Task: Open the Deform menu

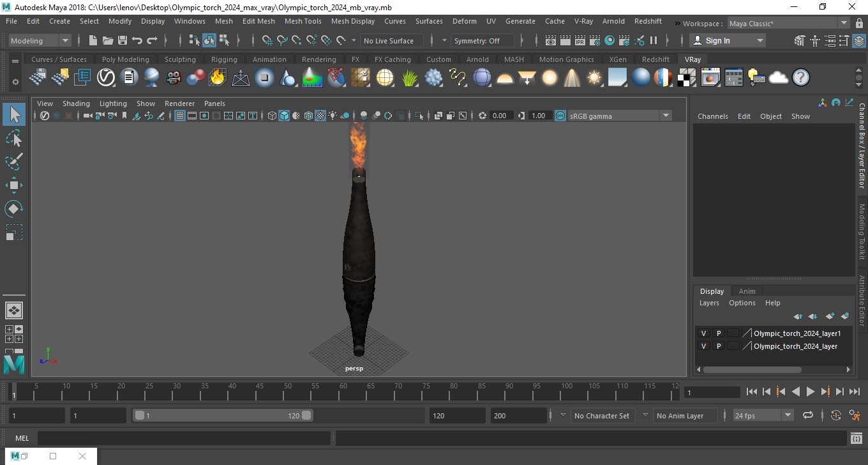Action: click(464, 21)
